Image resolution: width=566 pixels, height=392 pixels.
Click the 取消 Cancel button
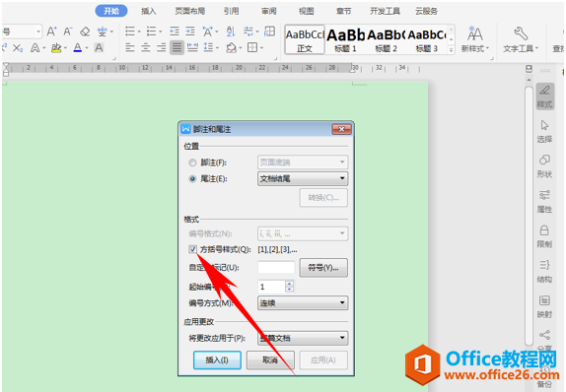tap(270, 359)
